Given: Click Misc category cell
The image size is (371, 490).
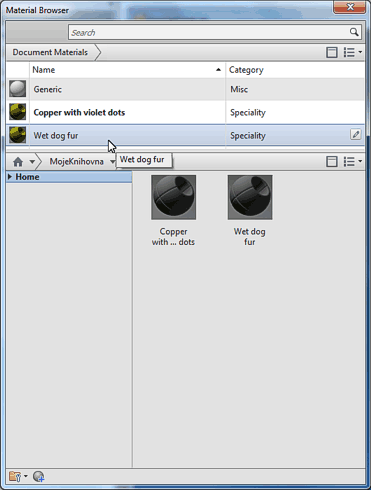Looking at the screenshot, I should pos(239,89).
